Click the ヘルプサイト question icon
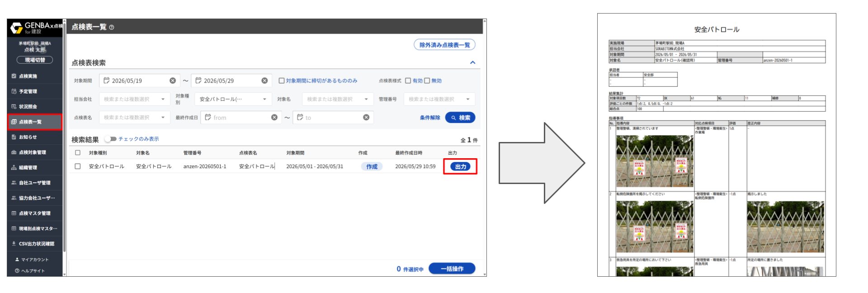Viewport: 868px width, 293px height. pos(17,271)
